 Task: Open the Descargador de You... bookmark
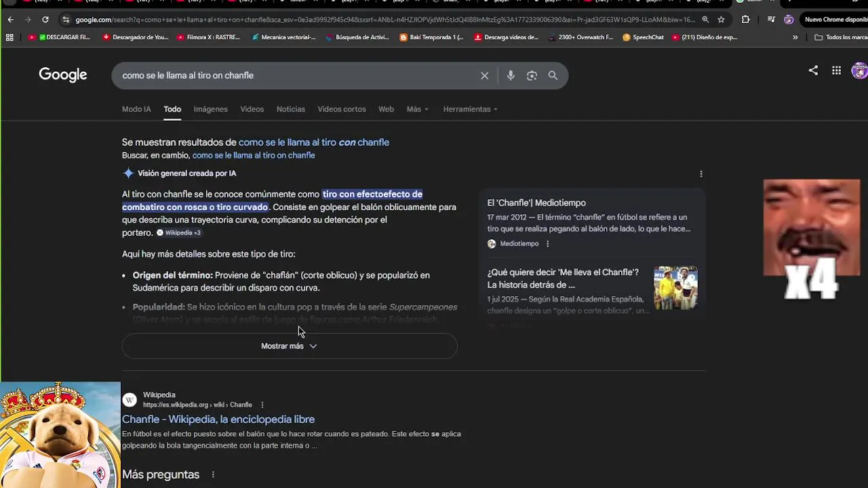click(136, 37)
